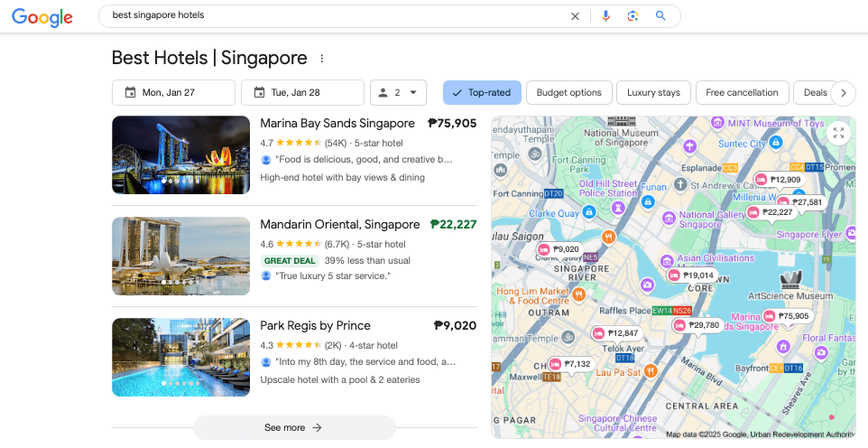Click Marina Bay Sands 4.7 rating stars
The image size is (868, 448).
click(x=299, y=143)
